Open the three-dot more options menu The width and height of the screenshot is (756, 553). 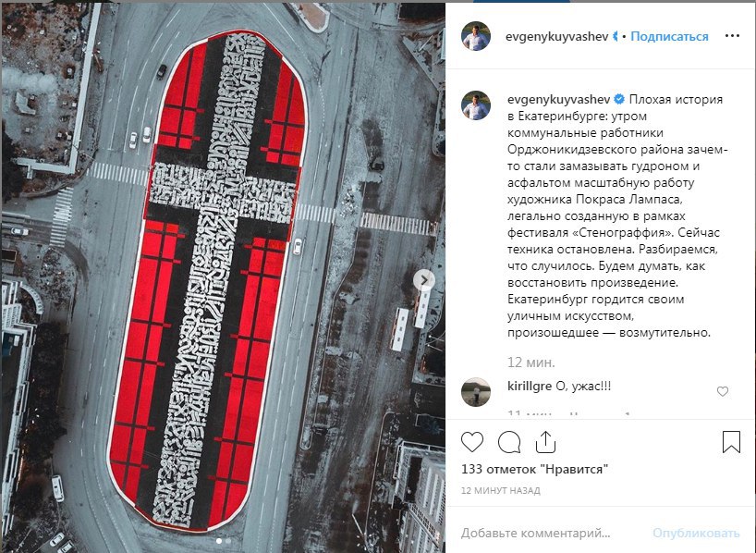coord(732,36)
